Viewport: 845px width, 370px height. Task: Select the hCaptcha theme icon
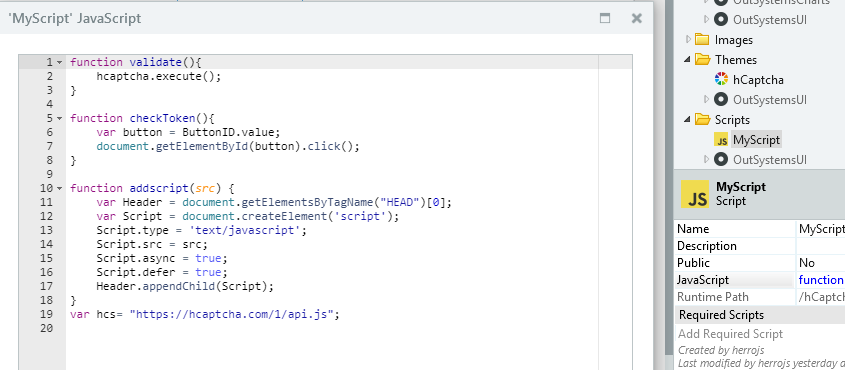click(721, 80)
